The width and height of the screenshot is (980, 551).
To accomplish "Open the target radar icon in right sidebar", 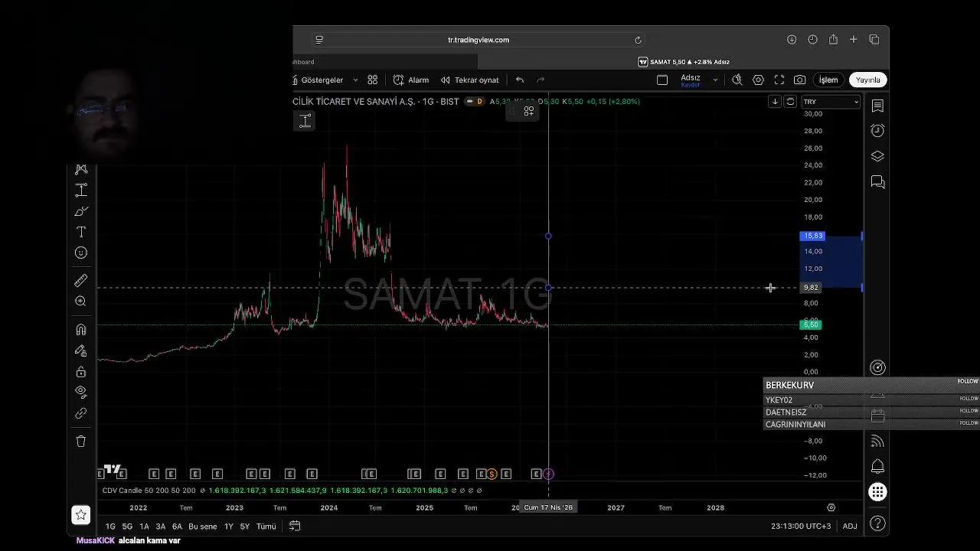I will (877, 368).
